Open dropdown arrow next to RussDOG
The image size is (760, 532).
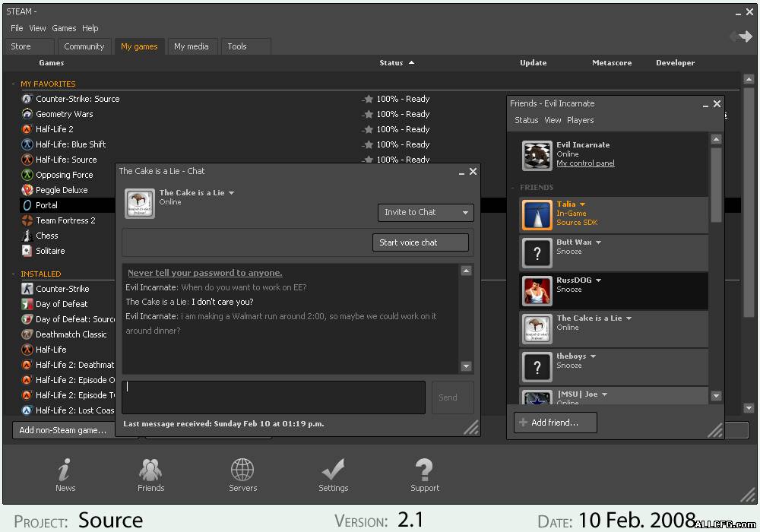[x=599, y=280]
